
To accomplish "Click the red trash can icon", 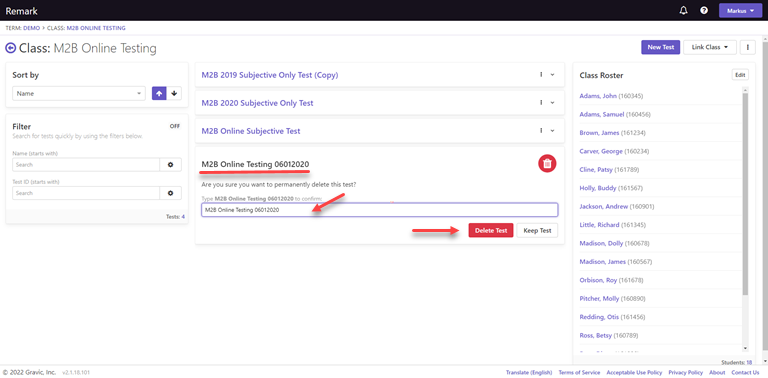I will point(547,164).
